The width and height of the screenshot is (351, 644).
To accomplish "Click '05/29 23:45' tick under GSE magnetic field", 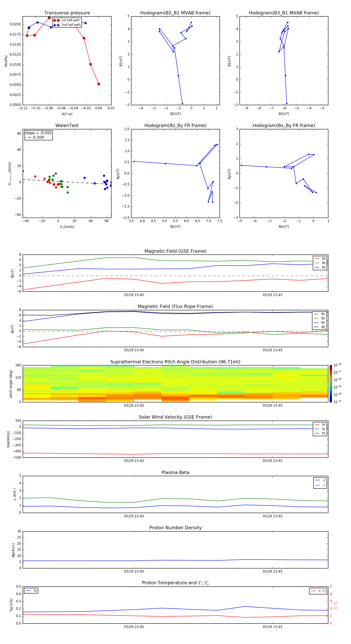I will click(273, 295).
